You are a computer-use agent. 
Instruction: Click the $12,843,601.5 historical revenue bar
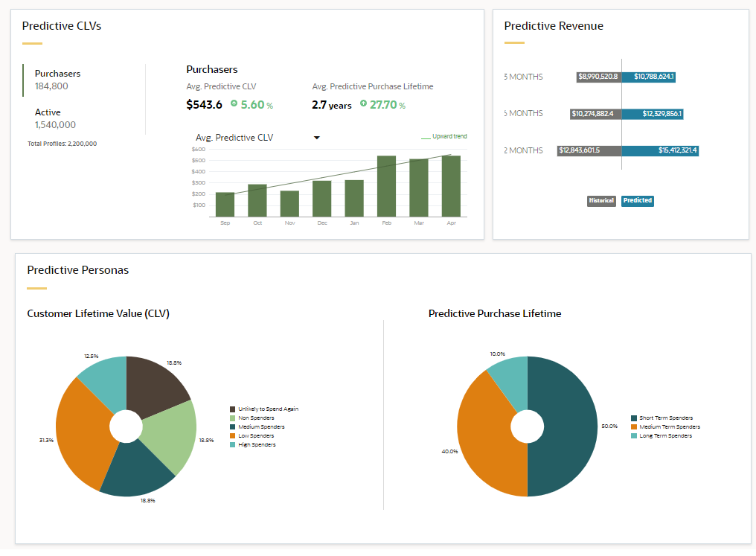[x=589, y=151]
